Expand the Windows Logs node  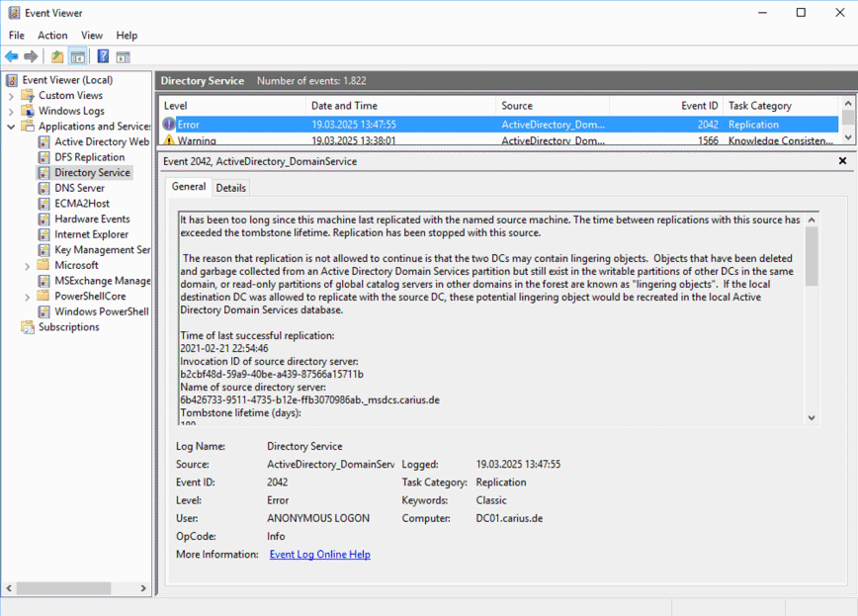click(11, 111)
